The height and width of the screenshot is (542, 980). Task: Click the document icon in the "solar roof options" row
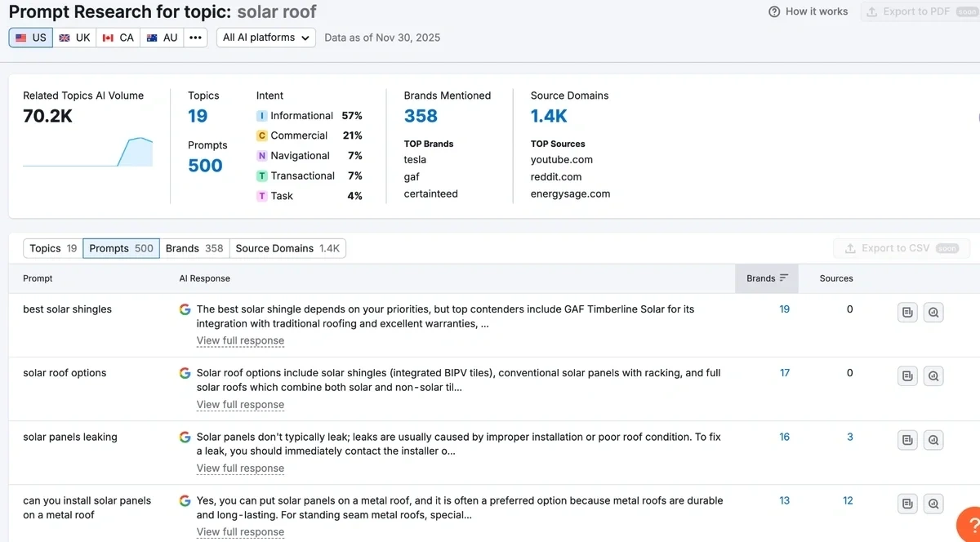pyautogui.click(x=907, y=375)
